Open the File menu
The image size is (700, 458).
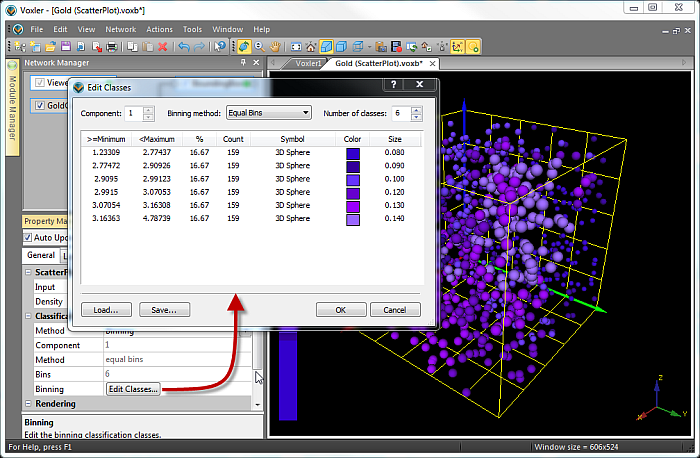[37, 29]
